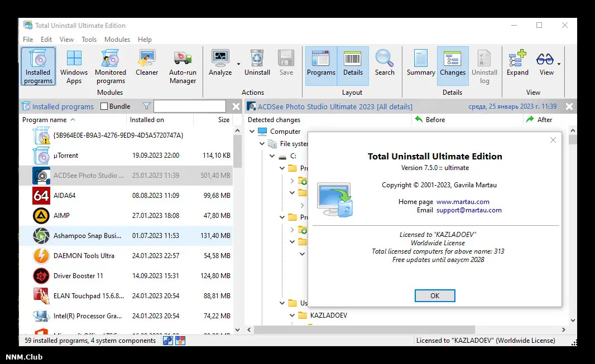Select the KAZLADOEV folder in tree
This screenshot has width=595, height=364.
point(328,315)
